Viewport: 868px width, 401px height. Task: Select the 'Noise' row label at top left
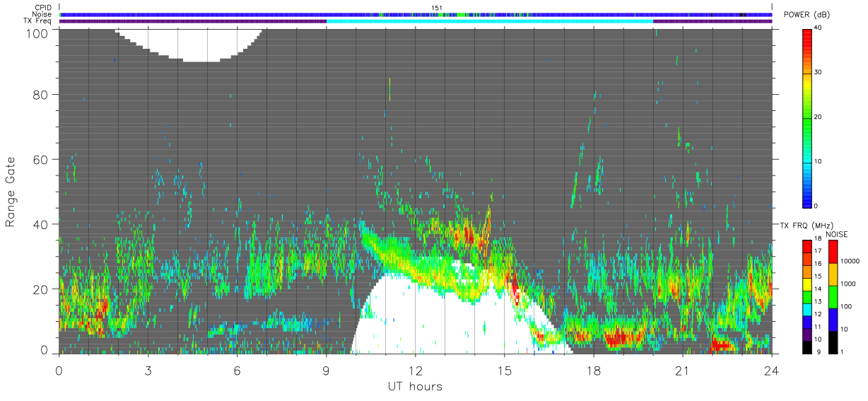click(x=42, y=14)
